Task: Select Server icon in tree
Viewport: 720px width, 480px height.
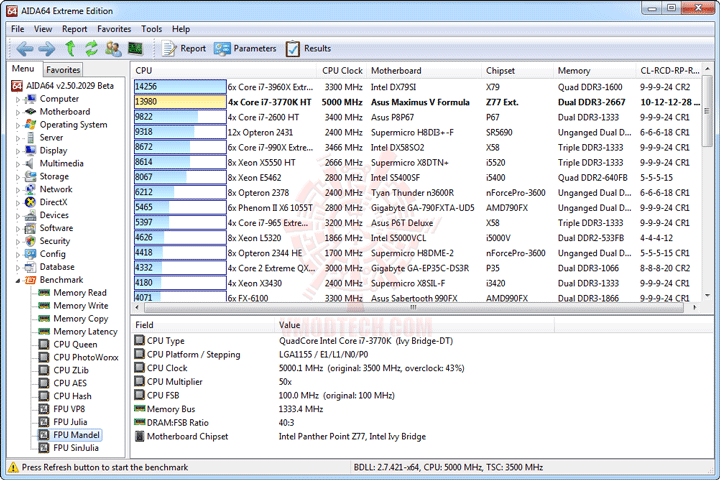Action: [x=31, y=137]
